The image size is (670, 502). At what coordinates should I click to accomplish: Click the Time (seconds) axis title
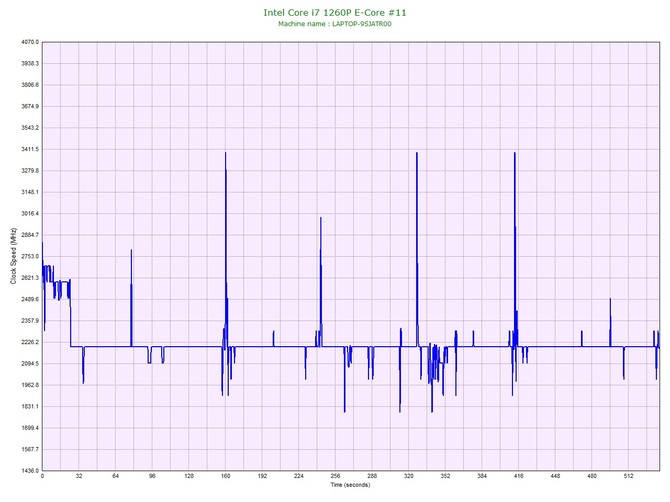(x=350, y=485)
